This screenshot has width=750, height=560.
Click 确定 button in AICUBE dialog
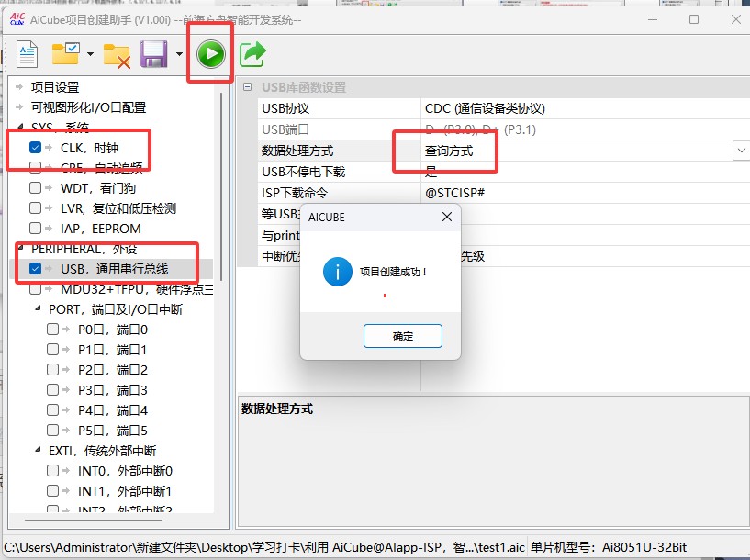pos(403,336)
